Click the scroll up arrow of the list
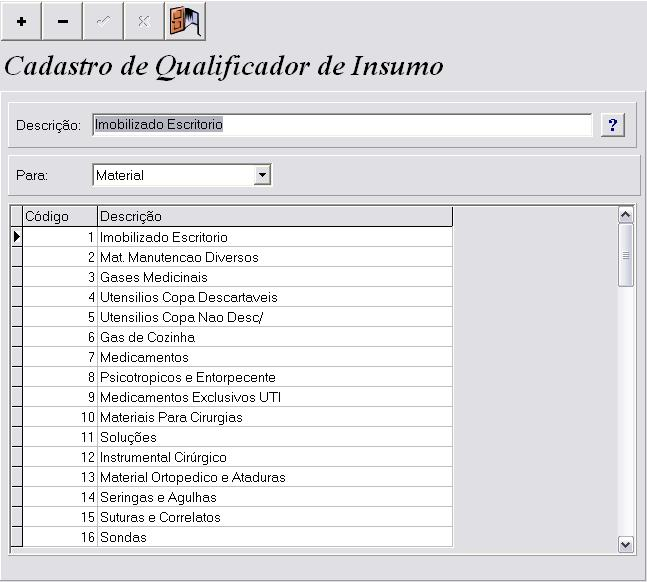 point(626,214)
